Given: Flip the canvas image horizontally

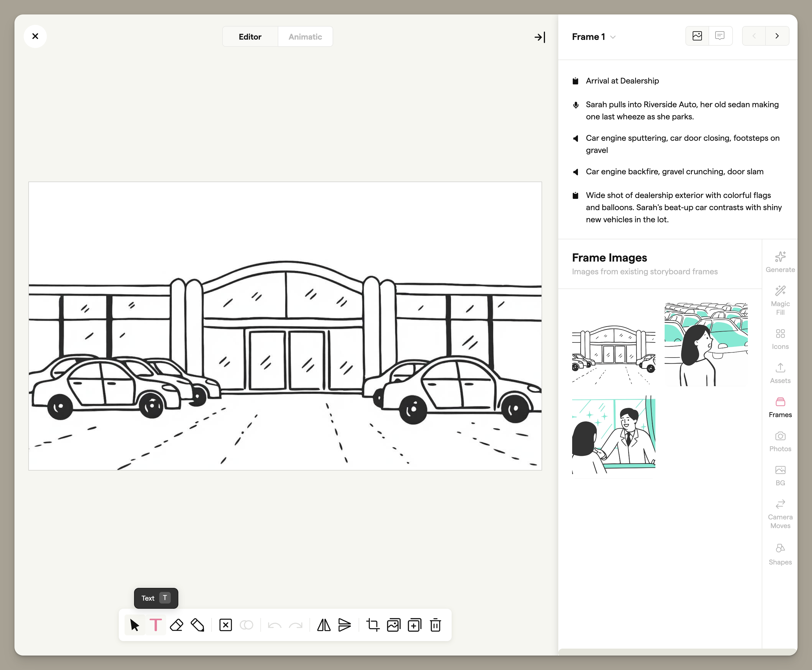Looking at the screenshot, I should 323,625.
